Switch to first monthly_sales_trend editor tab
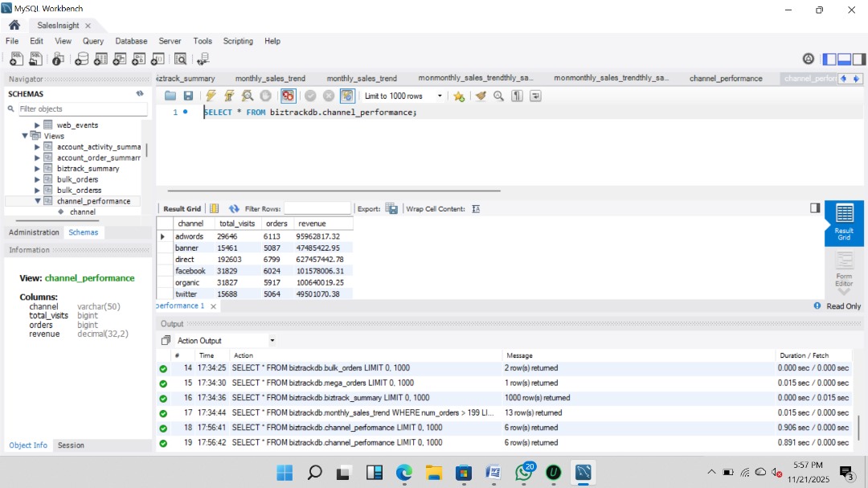 point(270,78)
